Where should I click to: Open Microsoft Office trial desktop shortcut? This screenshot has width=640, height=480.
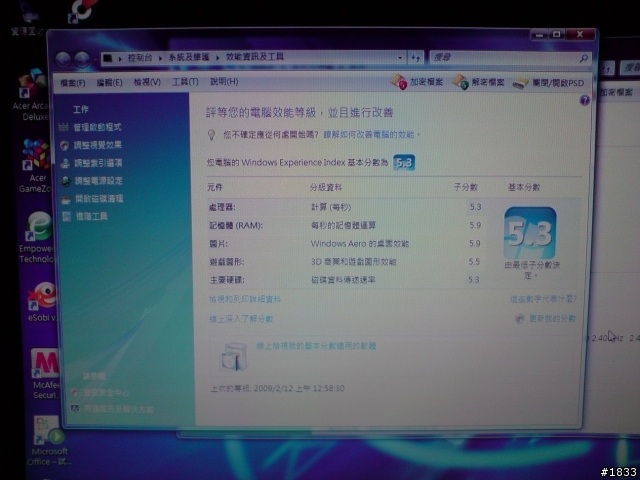48,442
